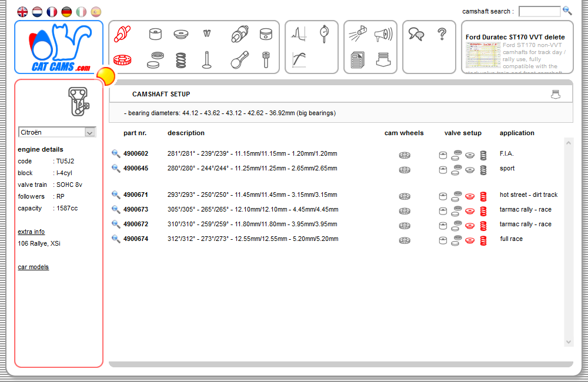
Task: Choose the Spanish flag language
Action: click(x=96, y=12)
